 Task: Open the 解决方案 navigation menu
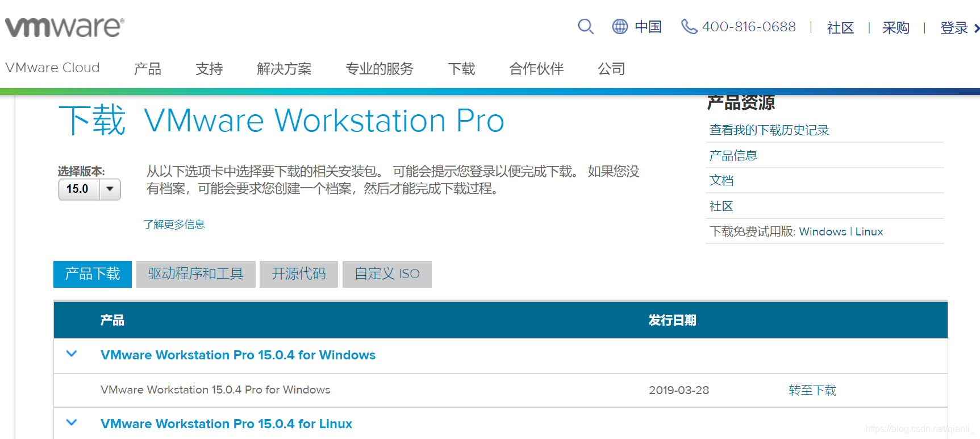click(x=284, y=69)
